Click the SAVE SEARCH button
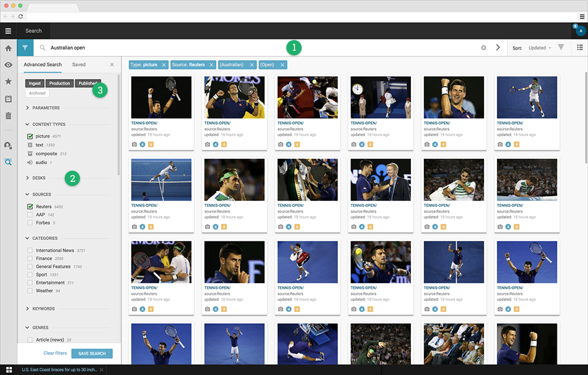The image size is (588, 375). click(91, 353)
